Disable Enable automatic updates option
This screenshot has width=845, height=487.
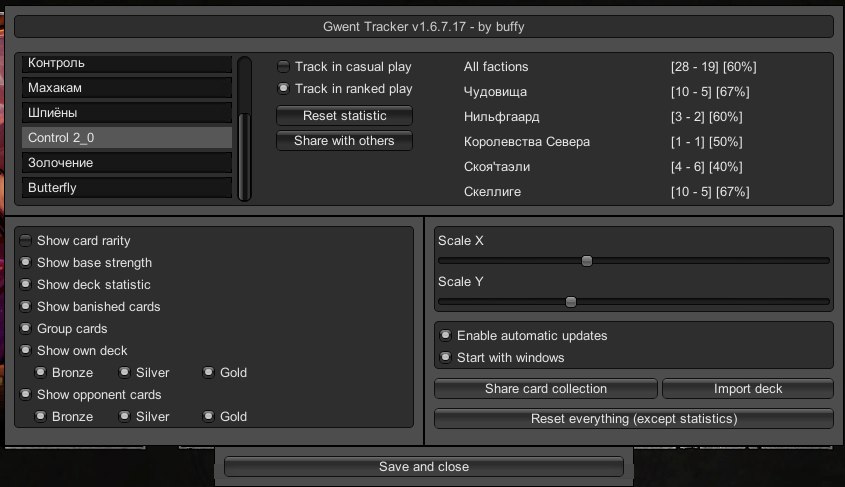pos(446,336)
